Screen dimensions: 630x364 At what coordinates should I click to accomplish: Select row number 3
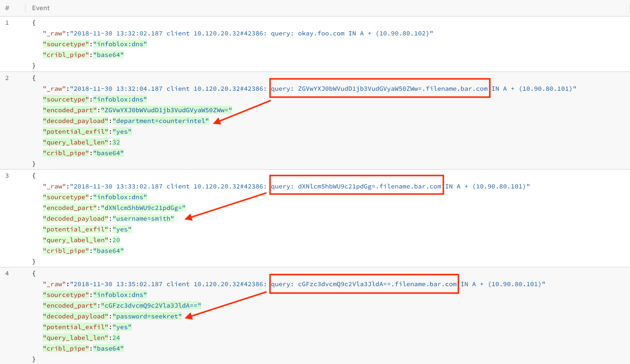click(x=7, y=176)
